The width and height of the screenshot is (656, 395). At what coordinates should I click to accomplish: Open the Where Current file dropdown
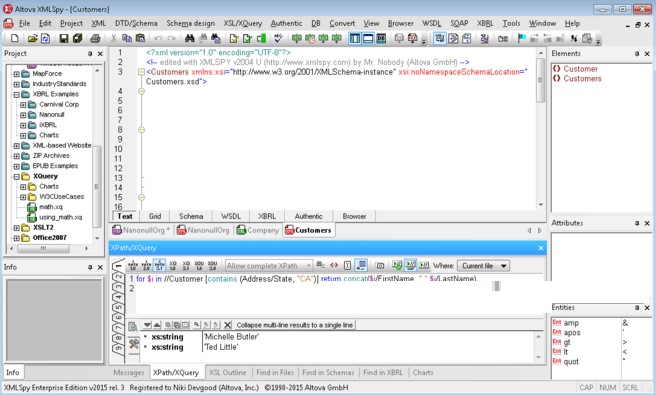(483, 266)
